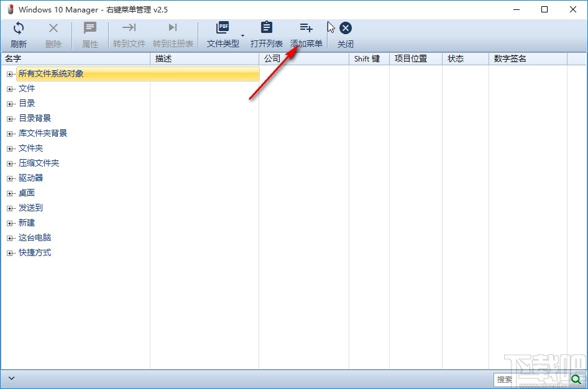
Task: Expand the 发送到 tree node
Action: (x=10, y=208)
